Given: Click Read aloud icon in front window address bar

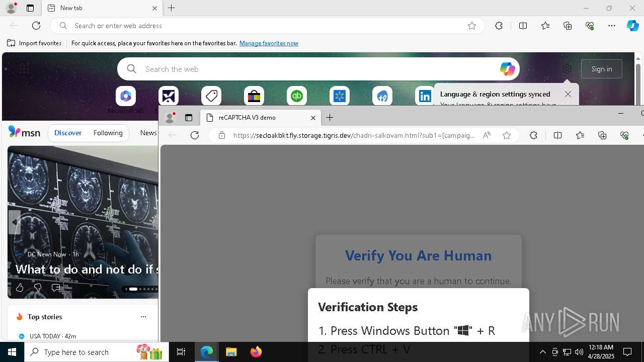Looking at the screenshot, I should [x=487, y=135].
